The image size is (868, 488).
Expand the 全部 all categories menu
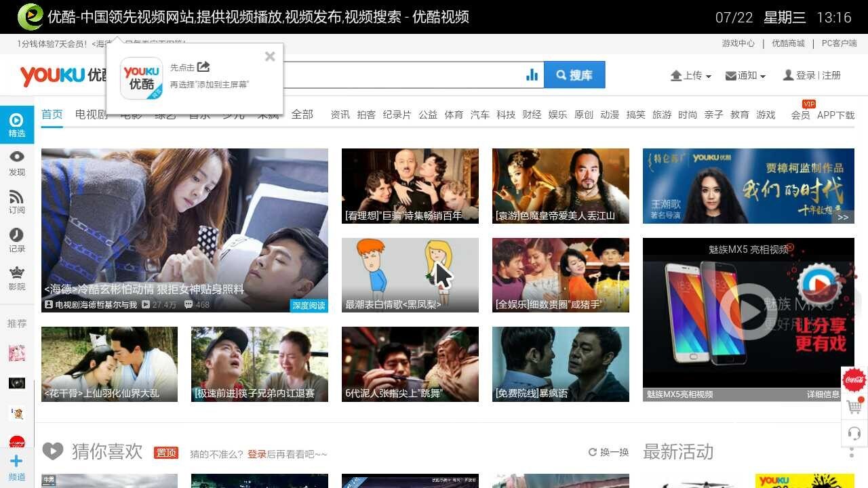[302, 115]
